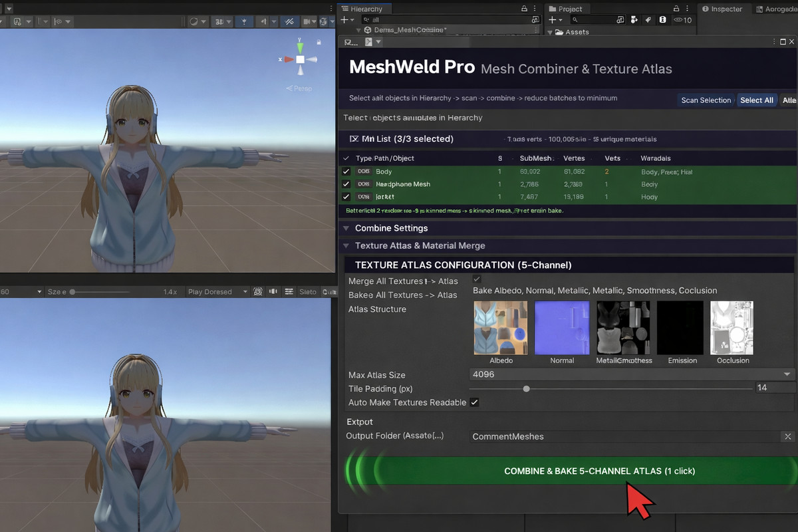This screenshot has height=532, width=798.
Task: Open the Game view Stats panel
Action: (308, 291)
